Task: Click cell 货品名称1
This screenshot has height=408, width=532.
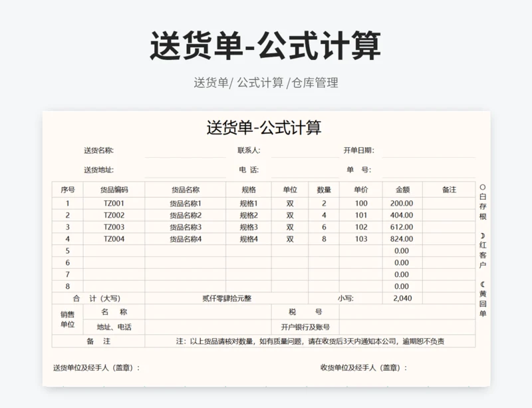Action: pos(186,204)
